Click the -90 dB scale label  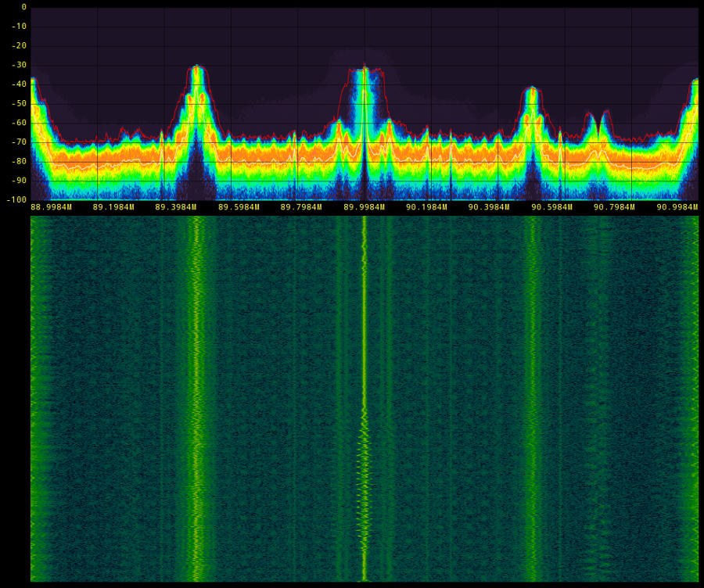coord(19,181)
